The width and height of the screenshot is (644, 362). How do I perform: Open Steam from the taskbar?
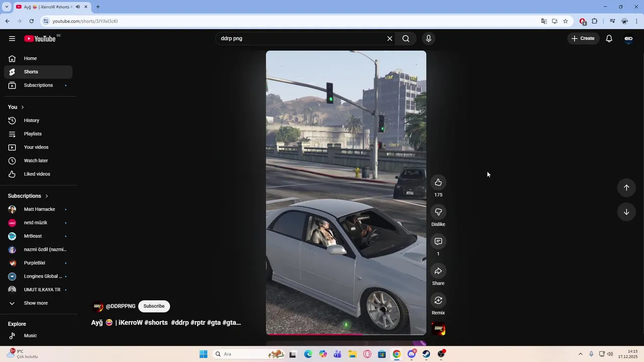(x=426, y=354)
